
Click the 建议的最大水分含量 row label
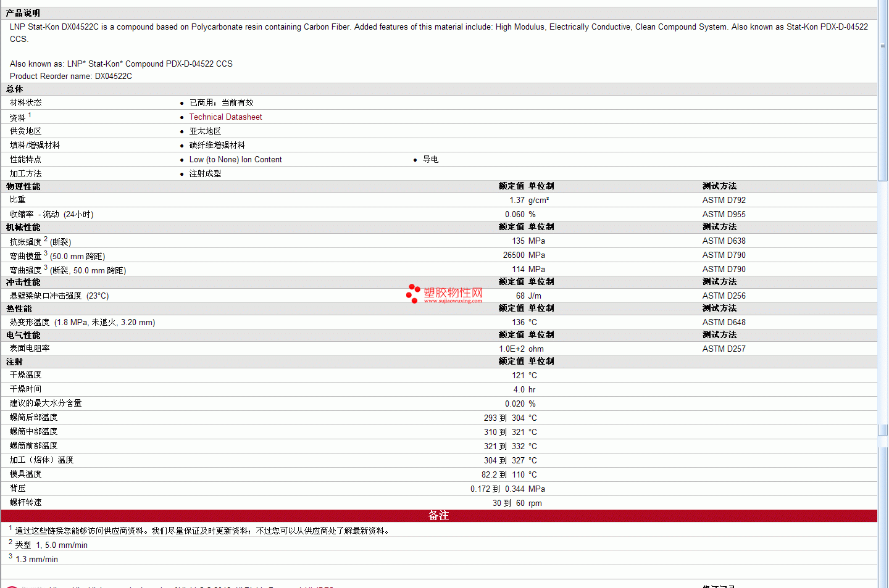coord(46,403)
